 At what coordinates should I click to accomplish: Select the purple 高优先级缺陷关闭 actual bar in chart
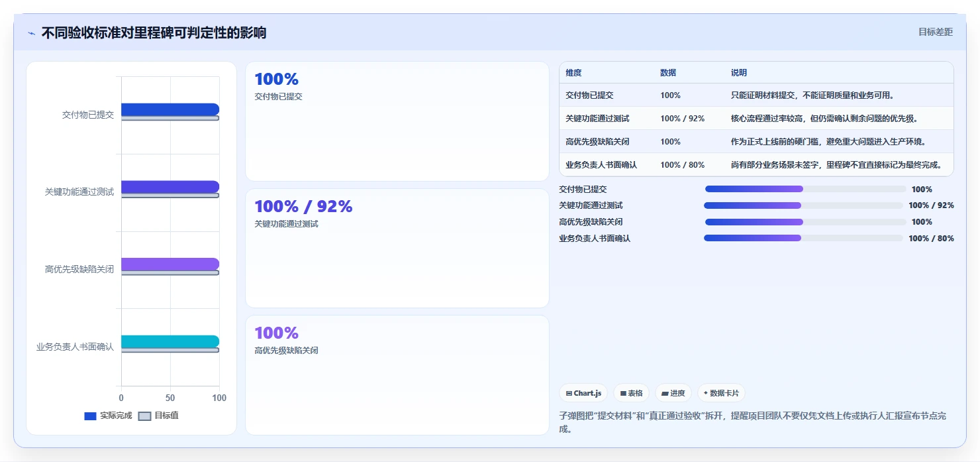(170, 264)
